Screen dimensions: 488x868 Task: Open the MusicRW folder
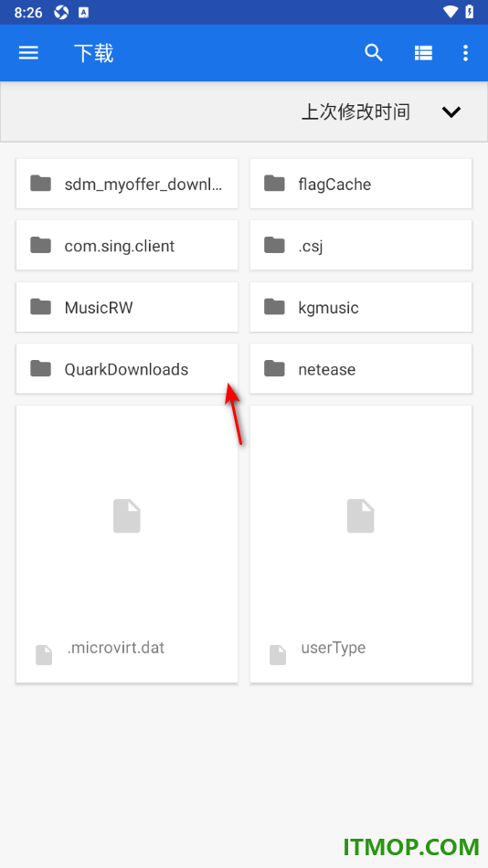127,307
